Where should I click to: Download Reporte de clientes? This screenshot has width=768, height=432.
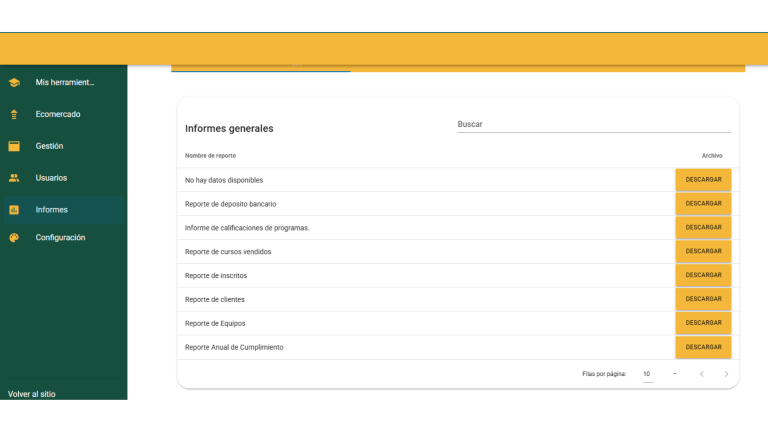[703, 299]
